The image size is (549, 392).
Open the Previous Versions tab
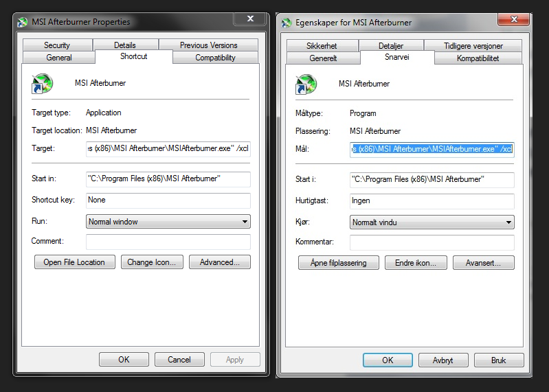pos(208,45)
